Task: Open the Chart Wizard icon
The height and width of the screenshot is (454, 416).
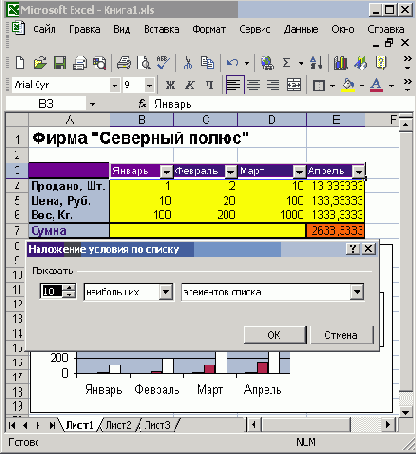Action: pos(340,63)
